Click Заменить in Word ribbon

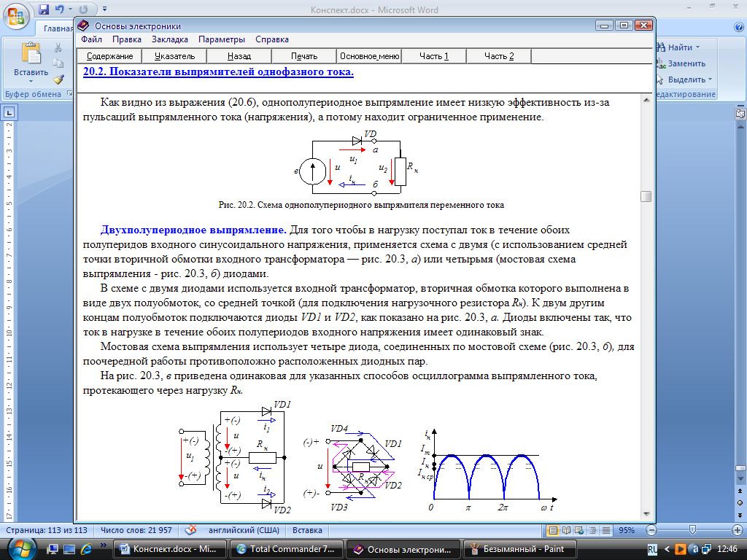pyautogui.click(x=686, y=63)
